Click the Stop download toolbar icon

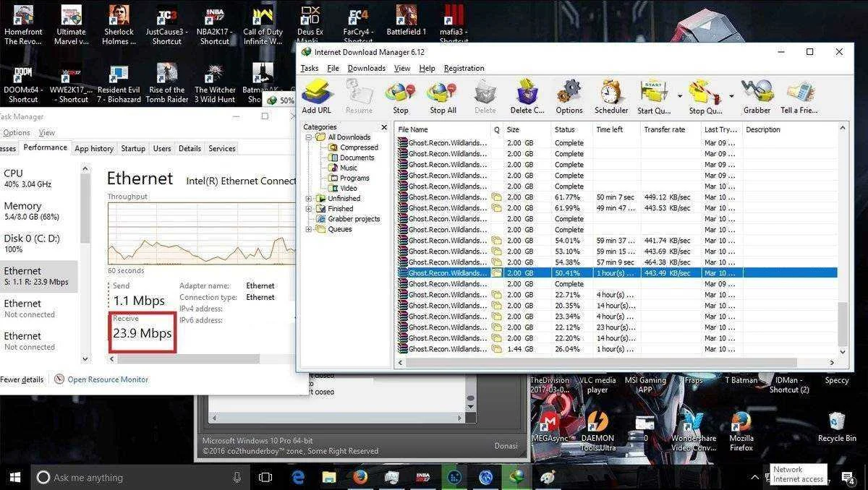(x=401, y=96)
